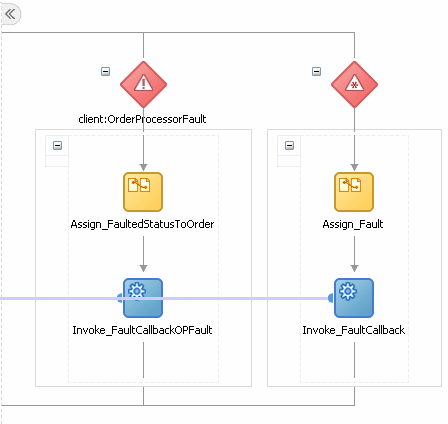This screenshot has height=424, width=448.
Task: Select the OrderProcessorFault catch diamond icon
Action: pyautogui.click(x=143, y=84)
